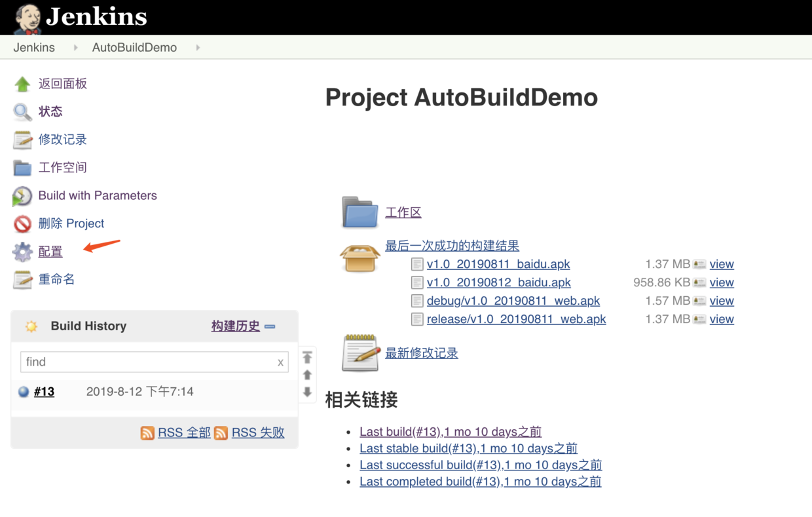
Task: Click the notepad icon beside 重命名
Action: 22,280
